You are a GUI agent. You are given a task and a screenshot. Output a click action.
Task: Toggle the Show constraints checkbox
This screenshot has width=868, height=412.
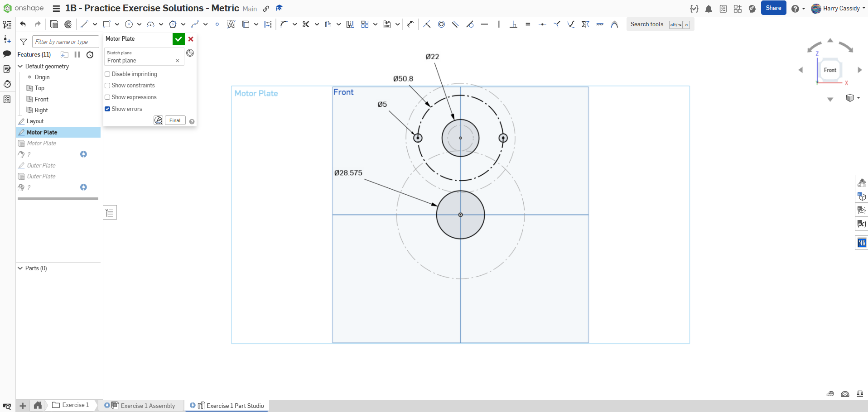click(108, 86)
